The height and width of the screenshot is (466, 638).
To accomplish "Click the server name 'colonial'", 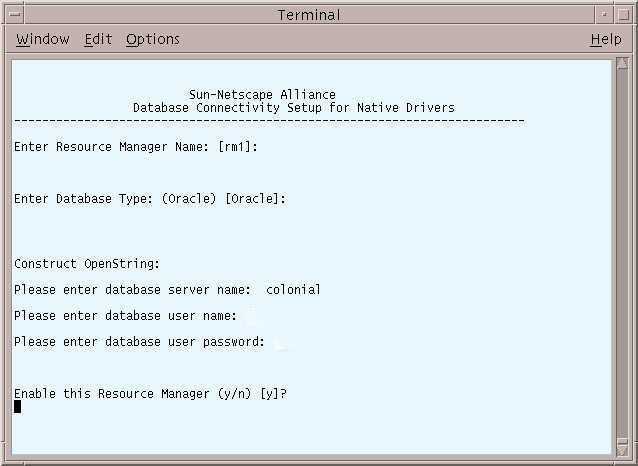I will coord(293,290).
